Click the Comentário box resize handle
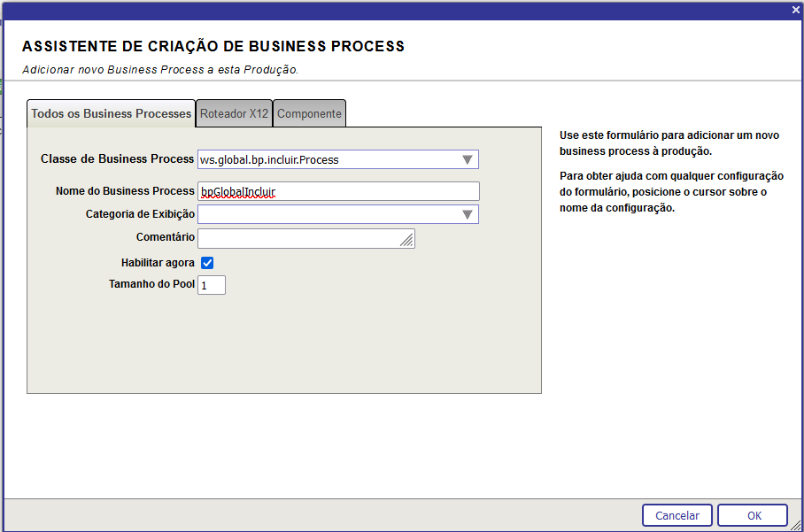The height and width of the screenshot is (532, 804). point(407,241)
